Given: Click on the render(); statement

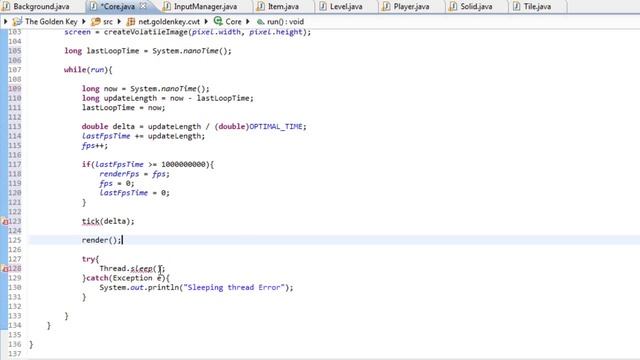Looking at the screenshot, I should 102,240.
